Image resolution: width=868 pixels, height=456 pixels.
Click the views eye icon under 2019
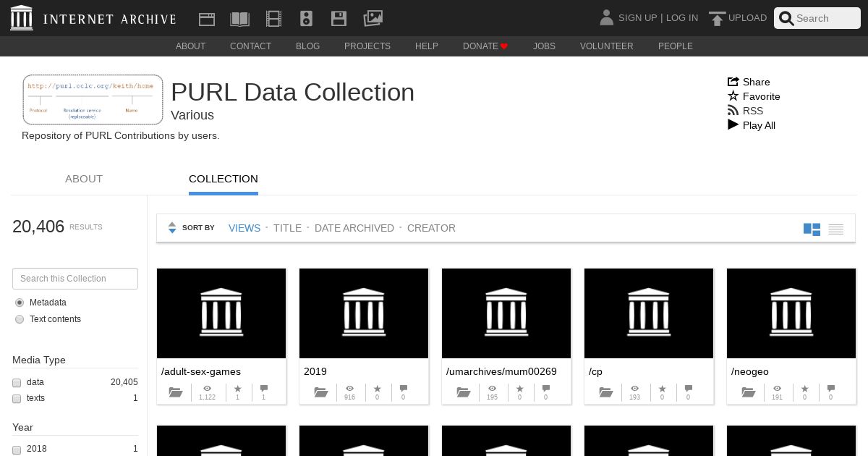(350, 389)
